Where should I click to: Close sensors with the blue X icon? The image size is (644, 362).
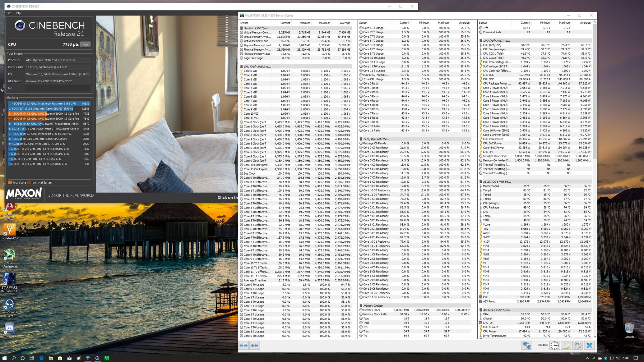point(589,345)
